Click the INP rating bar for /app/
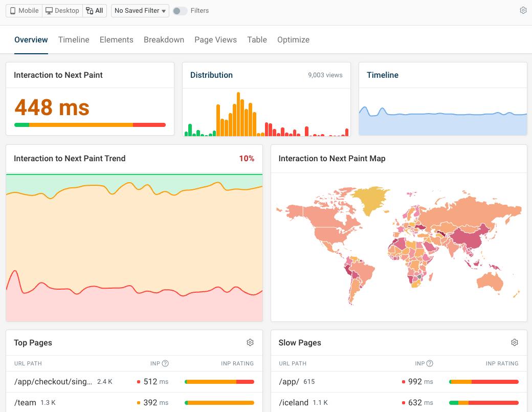The width and height of the screenshot is (532, 412). point(484,381)
